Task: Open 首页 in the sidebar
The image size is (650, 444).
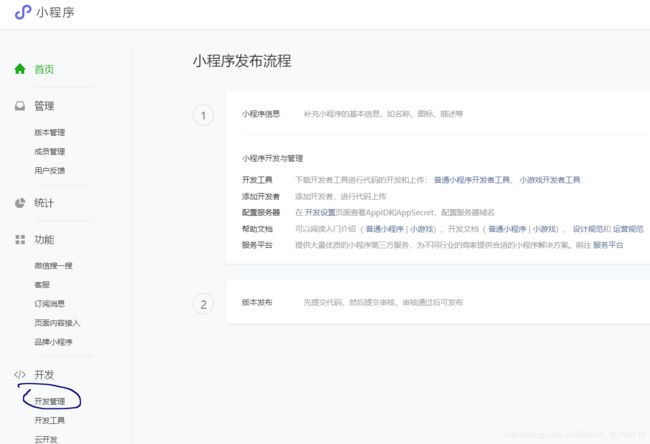Action: tap(44, 69)
